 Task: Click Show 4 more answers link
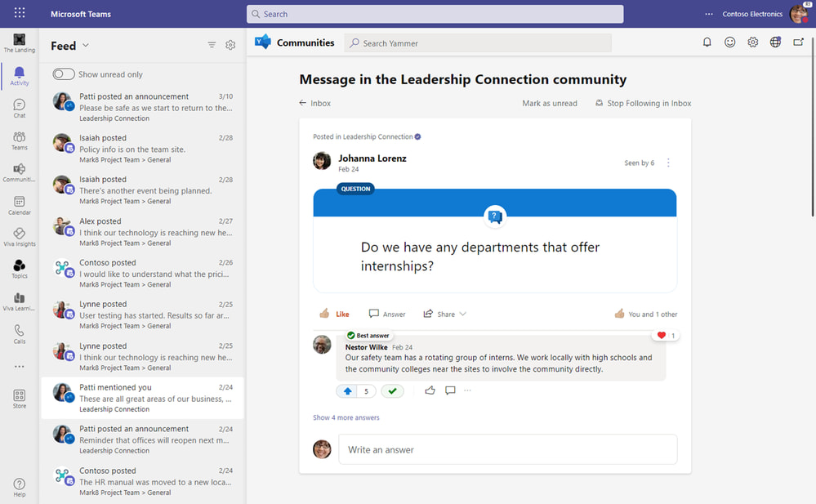click(x=346, y=417)
